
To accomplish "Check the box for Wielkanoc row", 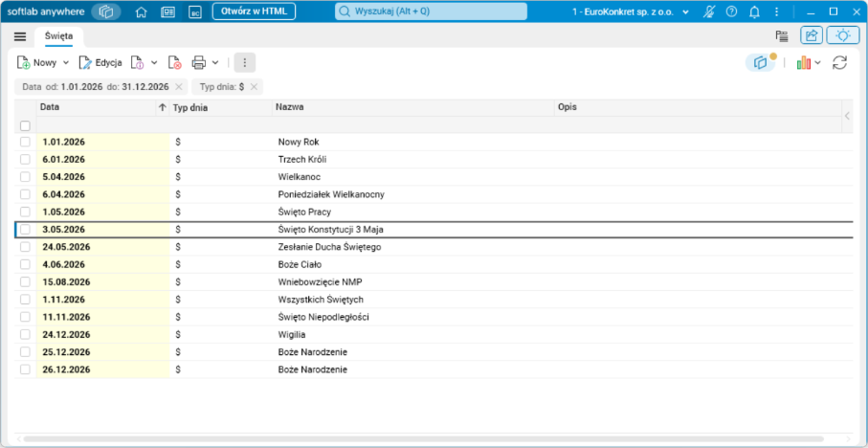I will point(25,177).
